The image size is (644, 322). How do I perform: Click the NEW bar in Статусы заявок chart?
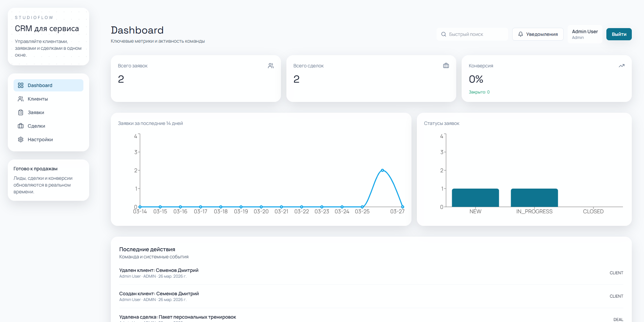[x=475, y=197]
